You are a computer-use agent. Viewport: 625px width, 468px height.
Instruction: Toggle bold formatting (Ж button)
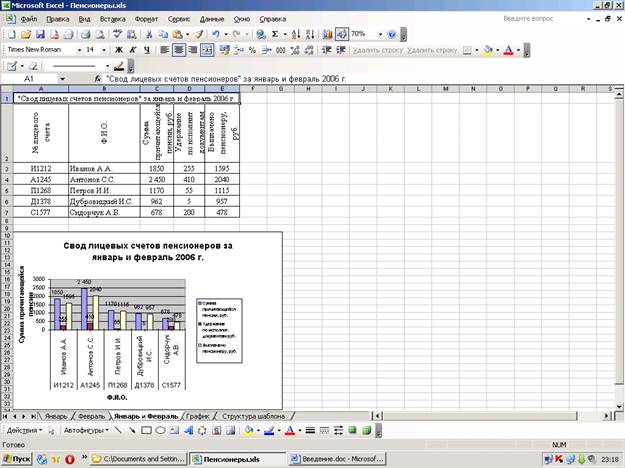[x=118, y=49]
